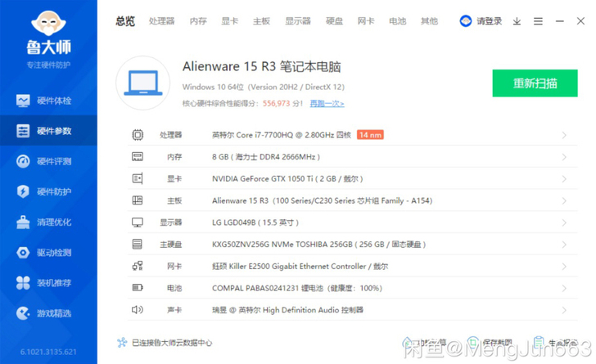Click the 再跑一次 link
This screenshot has height=364, width=596.
pos(327,103)
